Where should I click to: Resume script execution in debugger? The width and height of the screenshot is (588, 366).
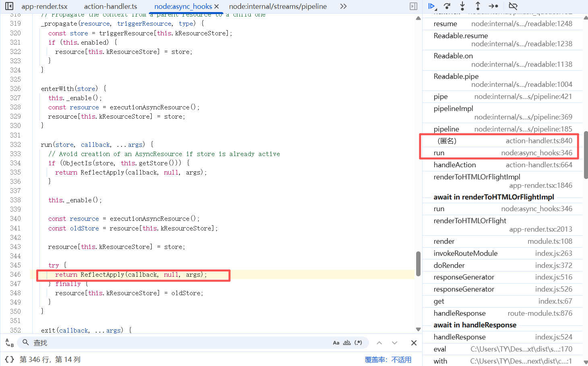(x=431, y=6)
